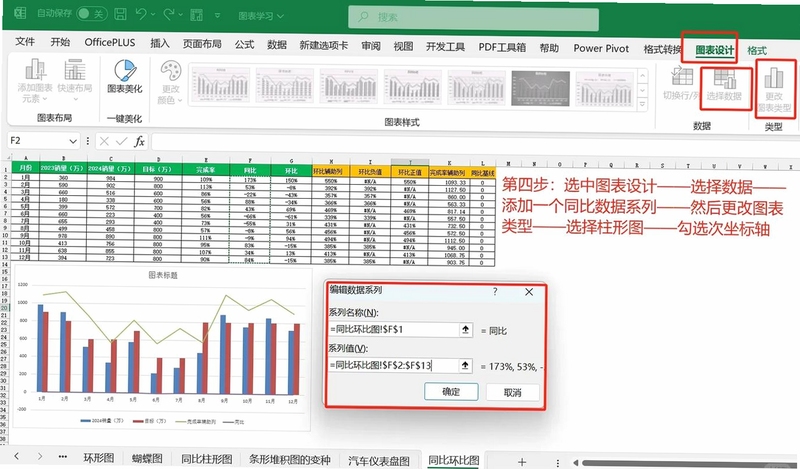Click the 系列名称 input field
800x469 pixels.
[393, 330]
